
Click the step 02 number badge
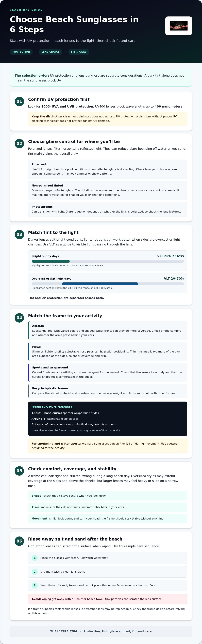[x=19, y=143]
